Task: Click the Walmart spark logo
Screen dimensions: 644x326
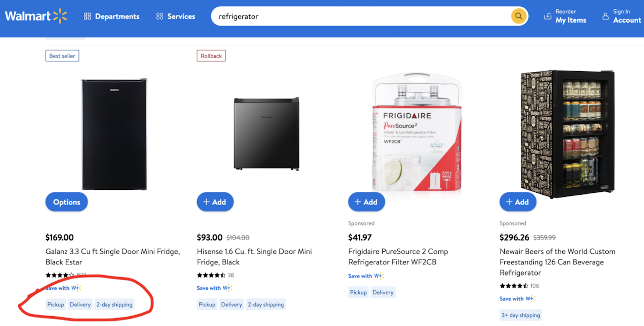Action: [x=60, y=16]
